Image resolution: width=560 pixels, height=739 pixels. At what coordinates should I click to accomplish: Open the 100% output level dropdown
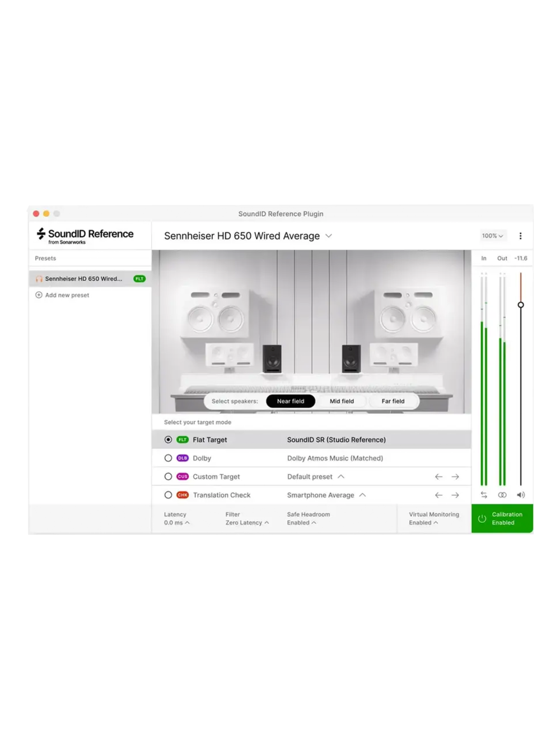click(x=492, y=236)
